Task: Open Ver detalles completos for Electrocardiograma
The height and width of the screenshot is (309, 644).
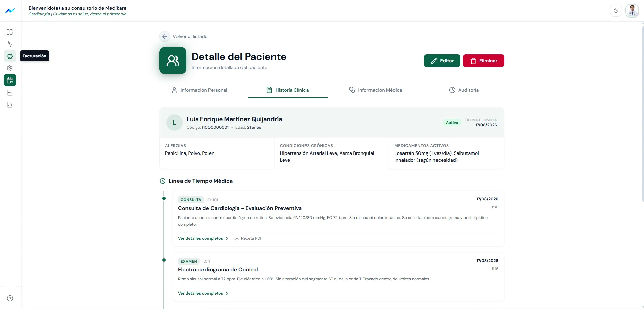Action: tap(203, 293)
